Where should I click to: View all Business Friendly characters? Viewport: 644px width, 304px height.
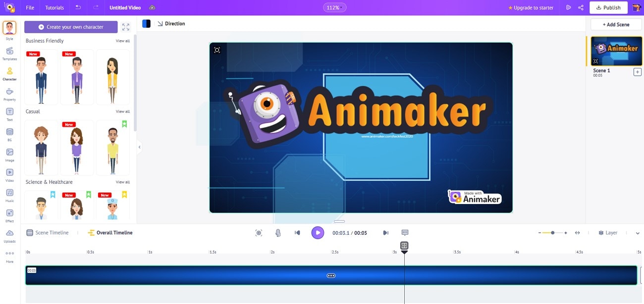coord(123,41)
